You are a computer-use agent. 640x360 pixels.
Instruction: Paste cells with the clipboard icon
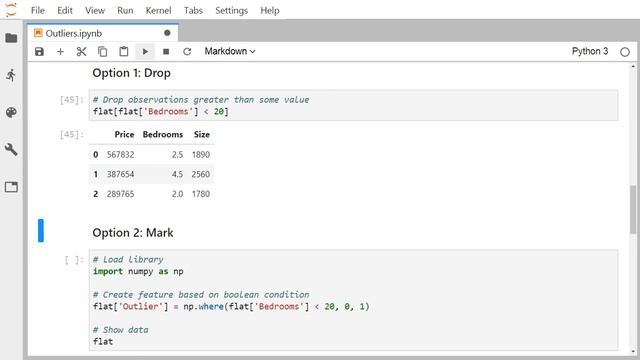point(124,51)
